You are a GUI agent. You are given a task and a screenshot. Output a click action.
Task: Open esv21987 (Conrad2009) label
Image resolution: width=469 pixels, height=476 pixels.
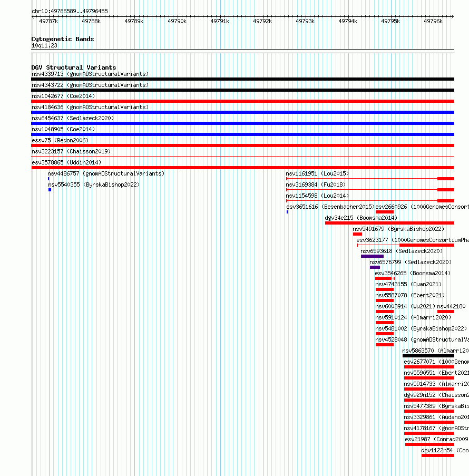[x=436, y=440]
